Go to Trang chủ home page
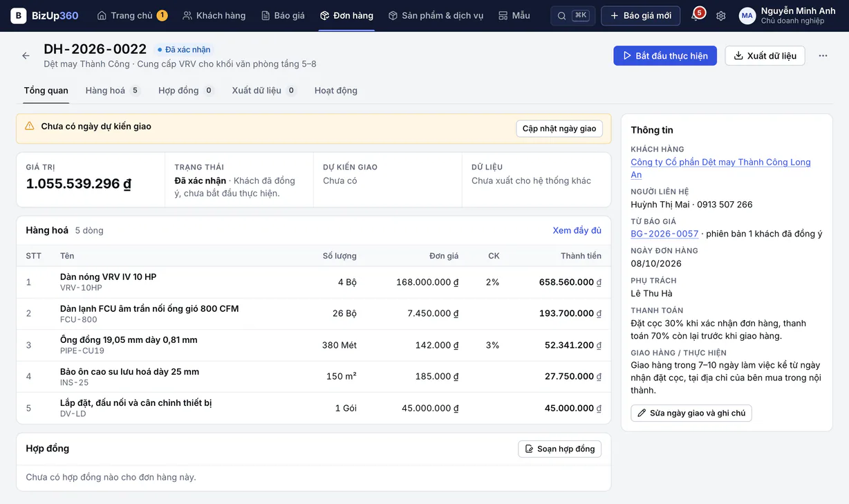The width and height of the screenshot is (849, 504). pos(132,15)
